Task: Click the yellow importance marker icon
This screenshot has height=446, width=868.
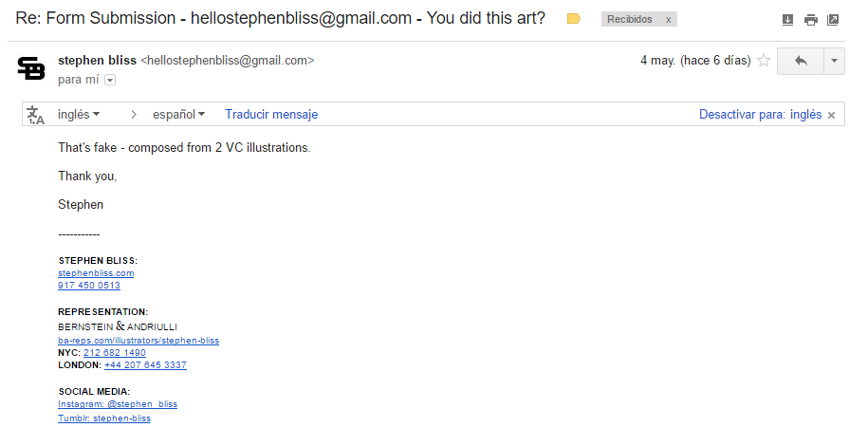Action: [x=573, y=19]
